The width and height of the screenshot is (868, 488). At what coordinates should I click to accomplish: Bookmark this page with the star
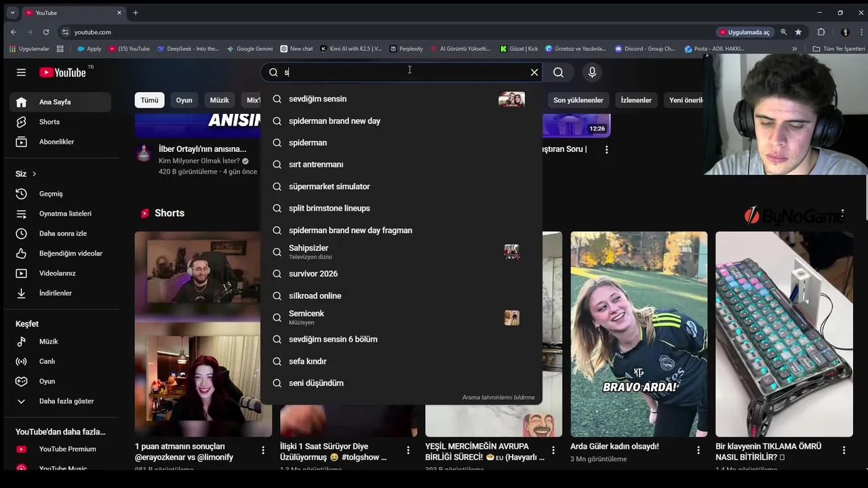798,32
